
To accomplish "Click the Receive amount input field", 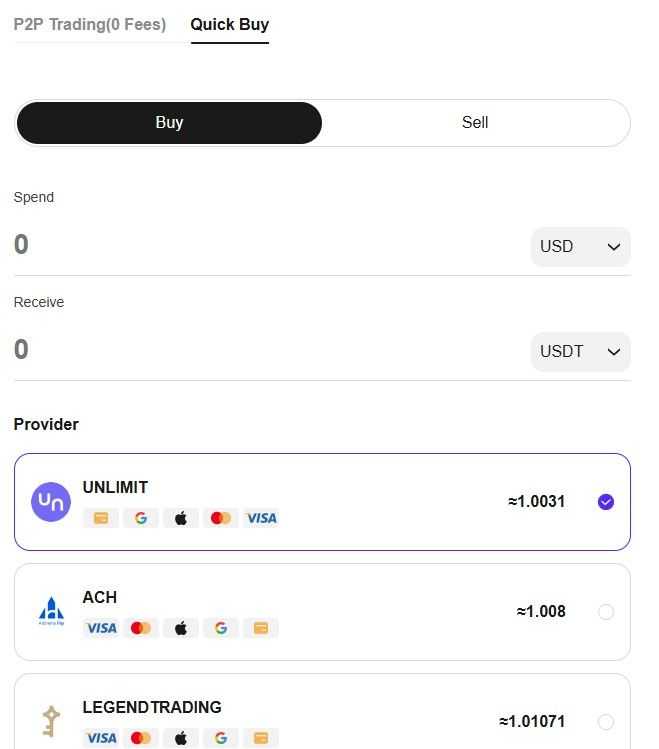I will [267, 349].
